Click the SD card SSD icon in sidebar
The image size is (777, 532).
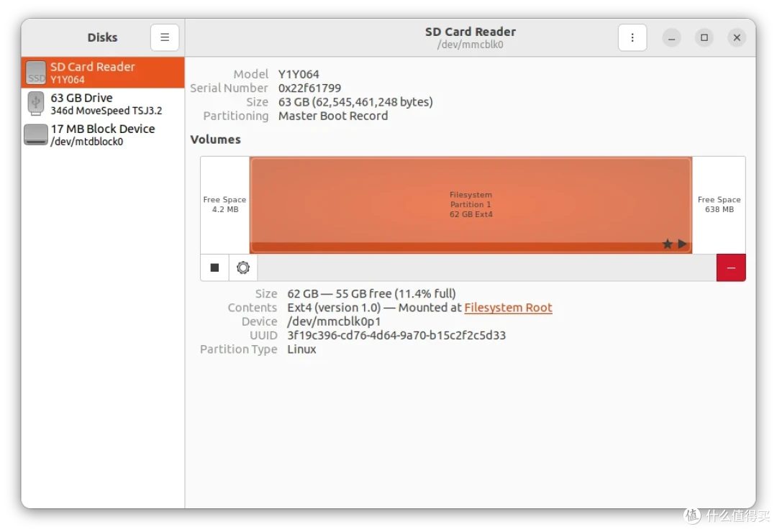(36, 73)
